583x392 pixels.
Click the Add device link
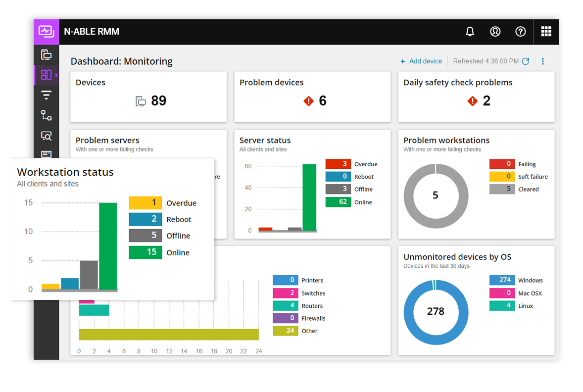[x=421, y=61]
